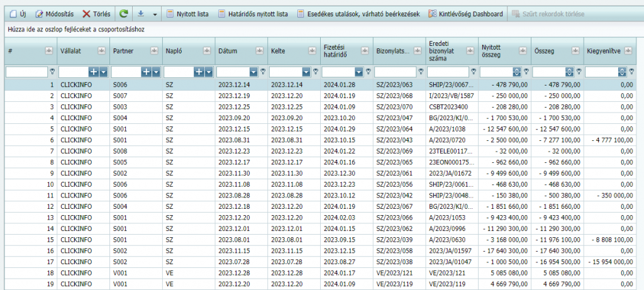Click the plus icon in Partner filter
Viewport: 644px width, 290px height.
[146, 72]
